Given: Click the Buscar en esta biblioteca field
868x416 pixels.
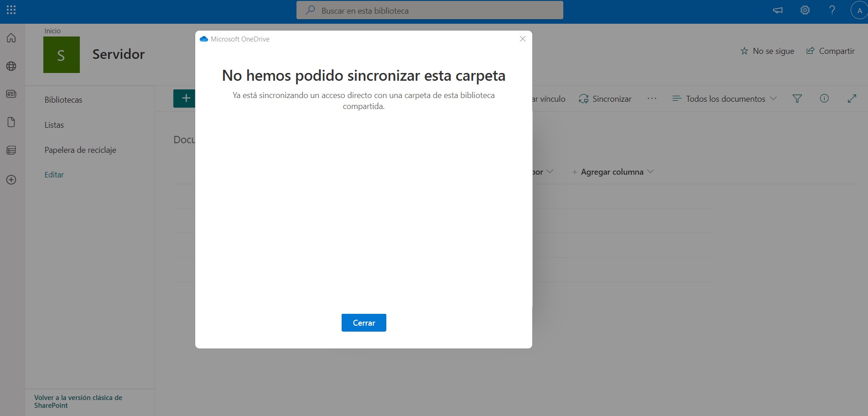Looking at the screenshot, I should point(430,10).
